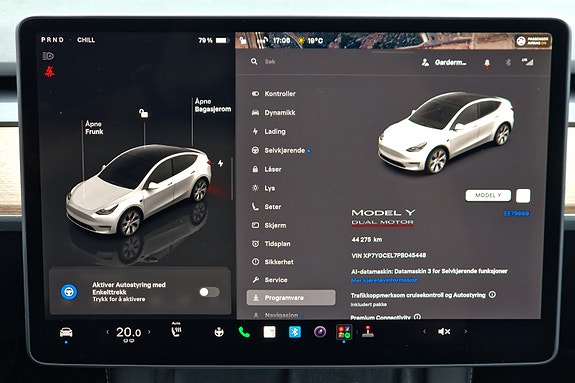Open the Seter menu
The width and height of the screenshot is (575, 383).
click(x=266, y=207)
